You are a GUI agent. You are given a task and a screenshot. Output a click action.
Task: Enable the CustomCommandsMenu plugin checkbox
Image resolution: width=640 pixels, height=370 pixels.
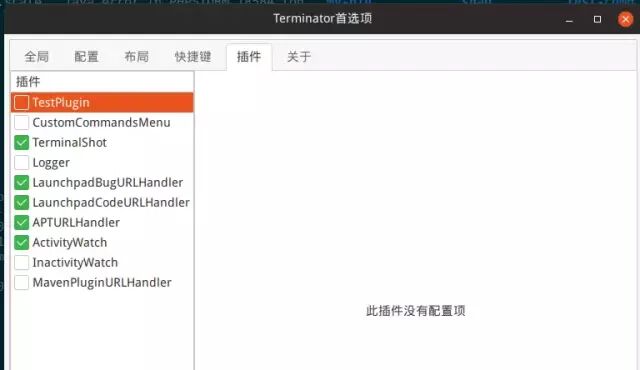point(22,122)
